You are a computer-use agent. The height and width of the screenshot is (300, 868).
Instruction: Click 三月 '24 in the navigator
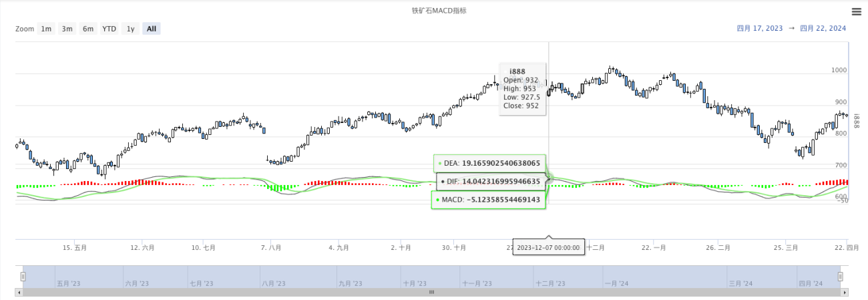(741, 284)
